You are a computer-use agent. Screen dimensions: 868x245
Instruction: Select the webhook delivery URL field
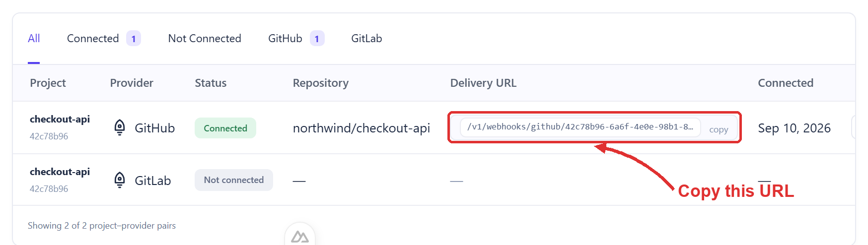580,127
